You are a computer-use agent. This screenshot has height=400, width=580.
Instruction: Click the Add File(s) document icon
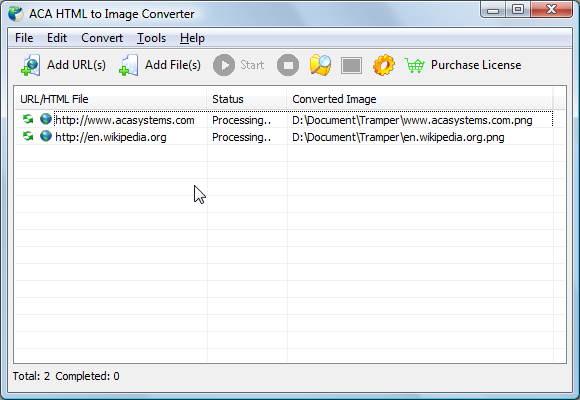129,65
